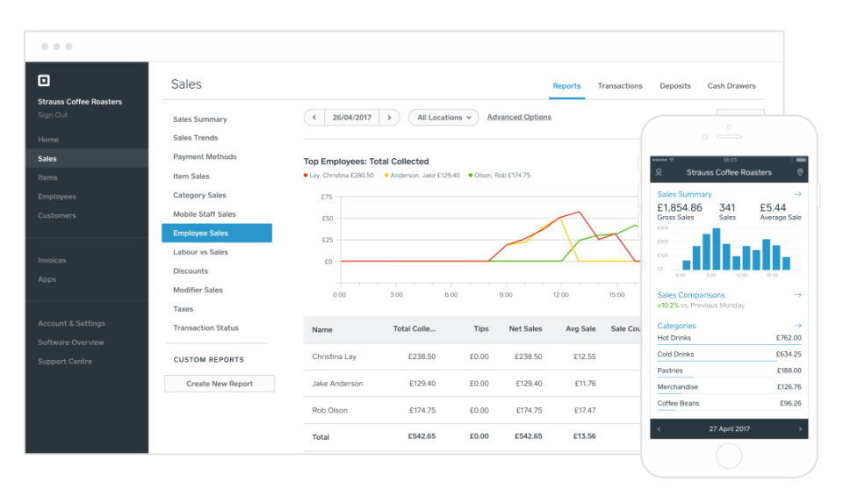Viewport: 843px width, 504px height.
Task: Tap Cold Drinks category on phone
Action: tap(729, 355)
